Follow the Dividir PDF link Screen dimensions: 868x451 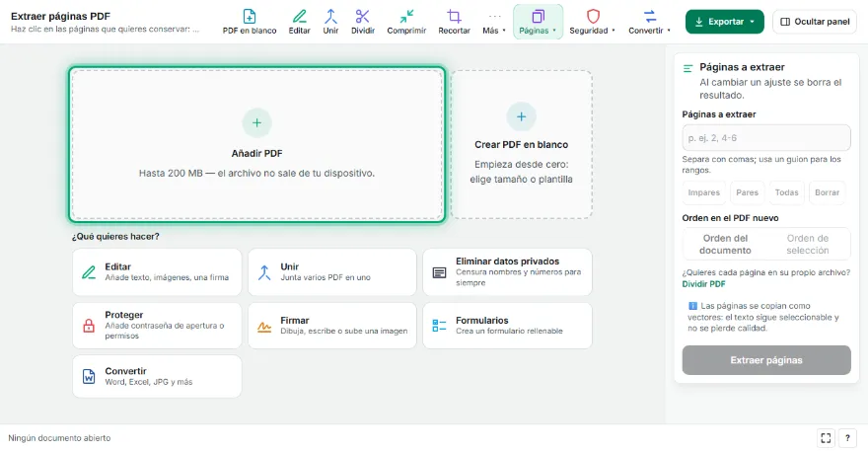point(703,283)
